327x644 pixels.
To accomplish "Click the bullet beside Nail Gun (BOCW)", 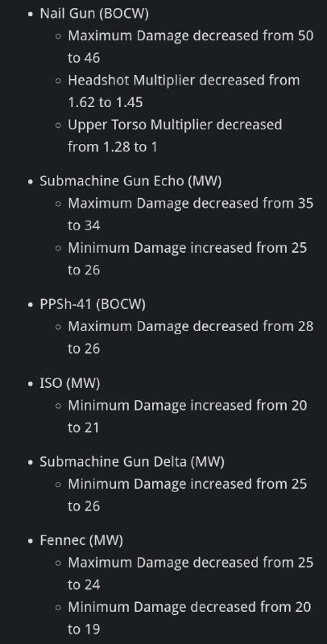I will pos(31,14).
